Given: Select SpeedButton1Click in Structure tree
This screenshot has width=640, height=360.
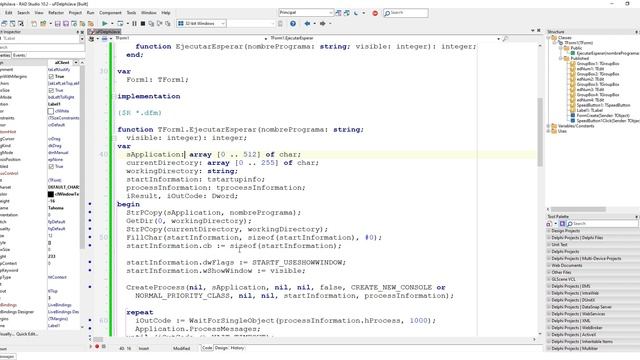Looking at the screenshot, I should coord(608,121).
